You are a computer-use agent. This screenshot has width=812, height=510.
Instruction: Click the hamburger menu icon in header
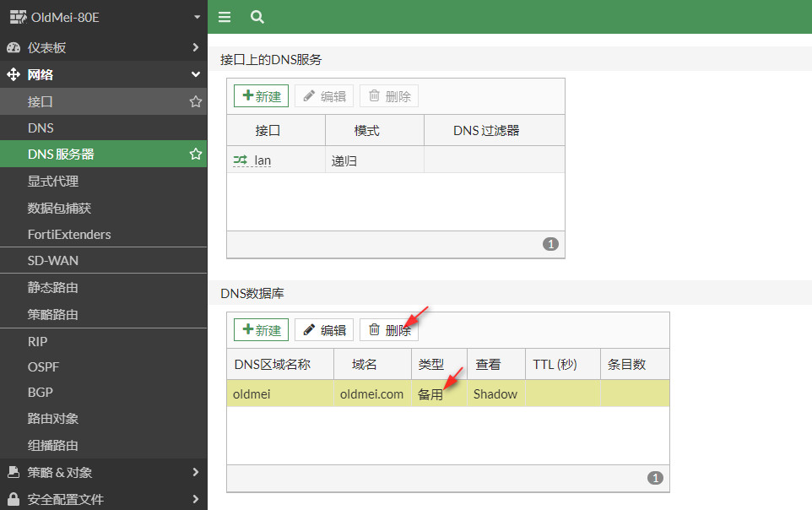pos(224,17)
